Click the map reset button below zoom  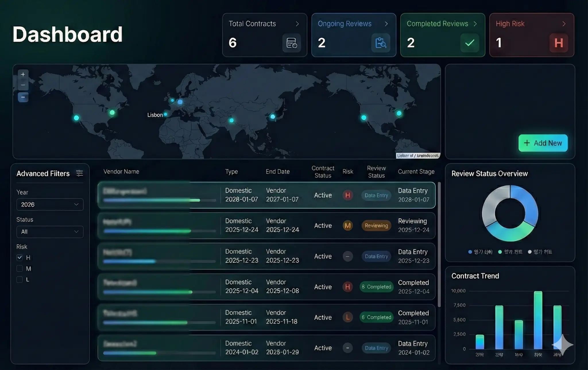pyautogui.click(x=23, y=97)
